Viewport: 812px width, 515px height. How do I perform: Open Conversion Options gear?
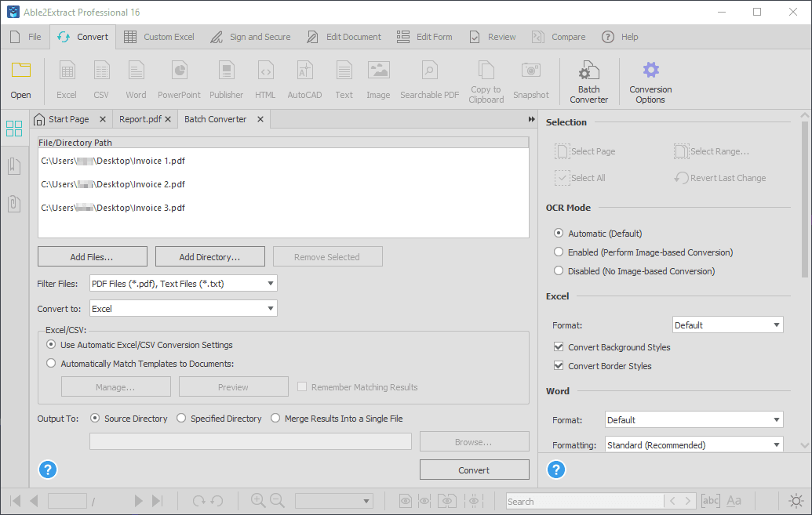(650, 70)
